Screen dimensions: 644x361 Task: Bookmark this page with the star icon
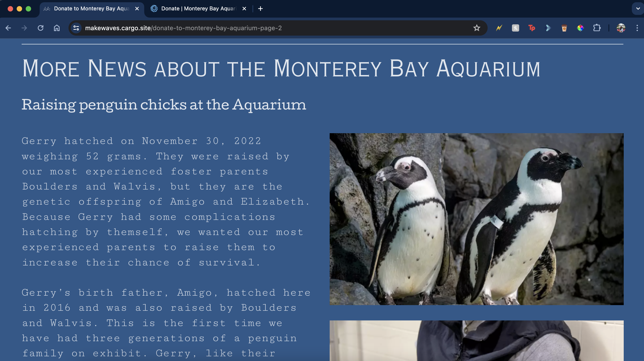coord(477,28)
